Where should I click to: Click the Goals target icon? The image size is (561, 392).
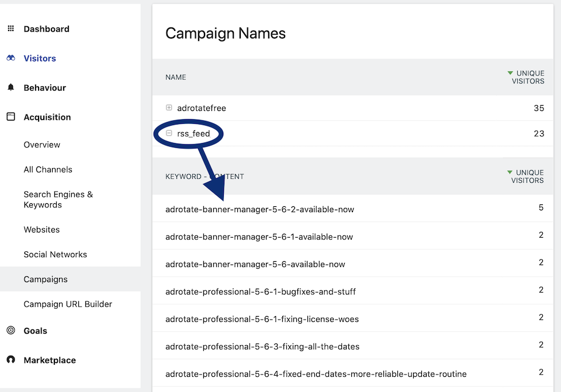pos(11,330)
